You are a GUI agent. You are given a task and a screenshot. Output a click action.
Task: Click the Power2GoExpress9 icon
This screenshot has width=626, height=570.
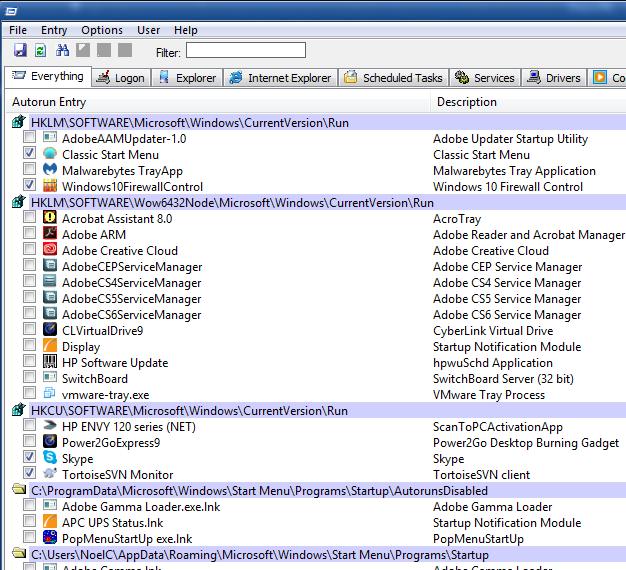pos(50,441)
